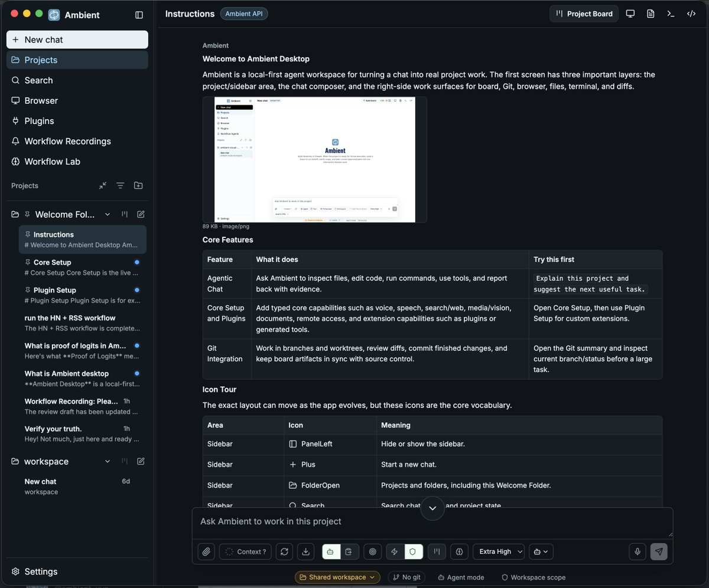Viewport: 709px width, 588px height.
Task: Open the Core Setup chat
Action: 82,267
